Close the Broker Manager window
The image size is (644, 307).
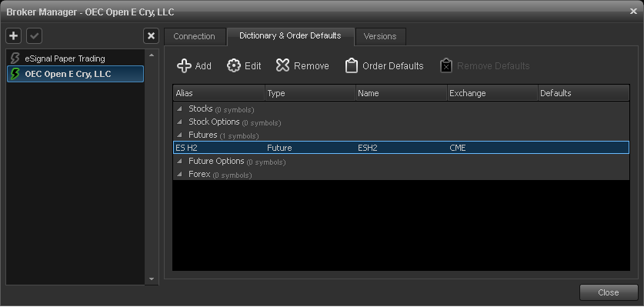[x=633, y=12]
